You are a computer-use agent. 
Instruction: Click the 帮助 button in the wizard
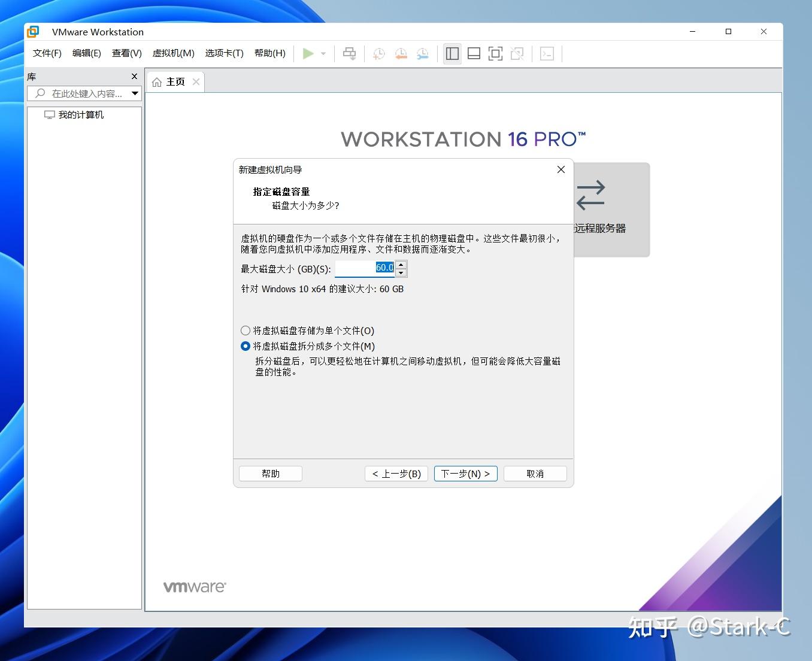(269, 473)
